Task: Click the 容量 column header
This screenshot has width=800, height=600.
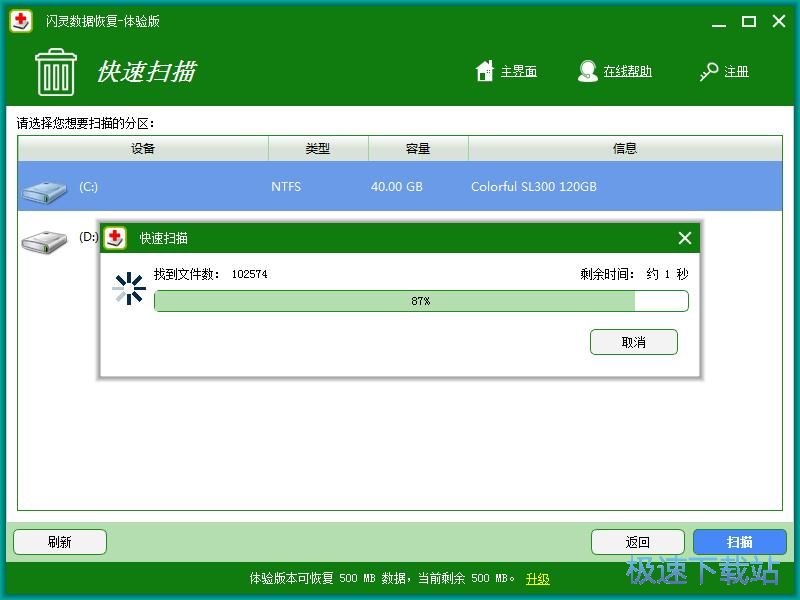Action: [418, 148]
